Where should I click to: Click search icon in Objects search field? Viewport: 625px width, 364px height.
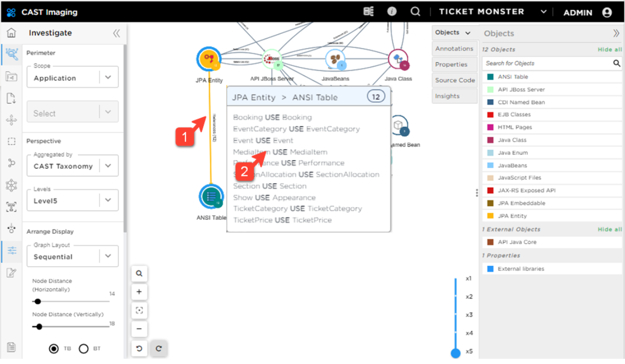click(617, 63)
